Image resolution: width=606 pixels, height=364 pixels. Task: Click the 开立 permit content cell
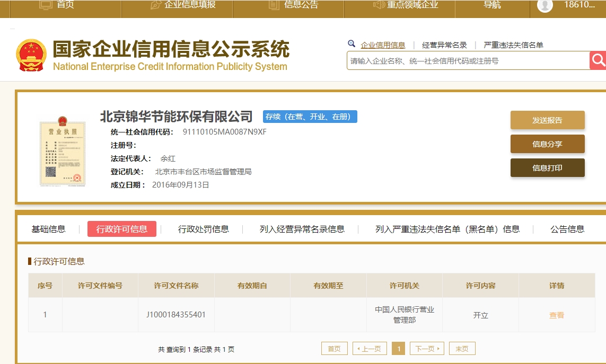pyautogui.click(x=480, y=315)
